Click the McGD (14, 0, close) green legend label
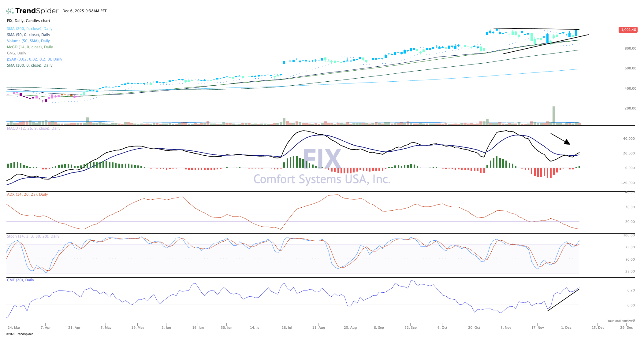The height and width of the screenshot is (337, 644). tap(30, 47)
